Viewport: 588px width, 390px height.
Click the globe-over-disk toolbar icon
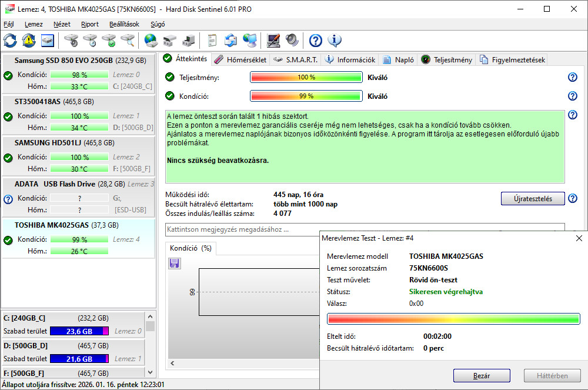[x=151, y=41]
